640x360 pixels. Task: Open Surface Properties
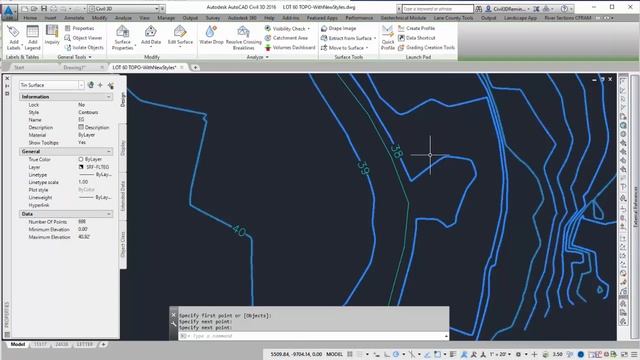tap(122, 37)
